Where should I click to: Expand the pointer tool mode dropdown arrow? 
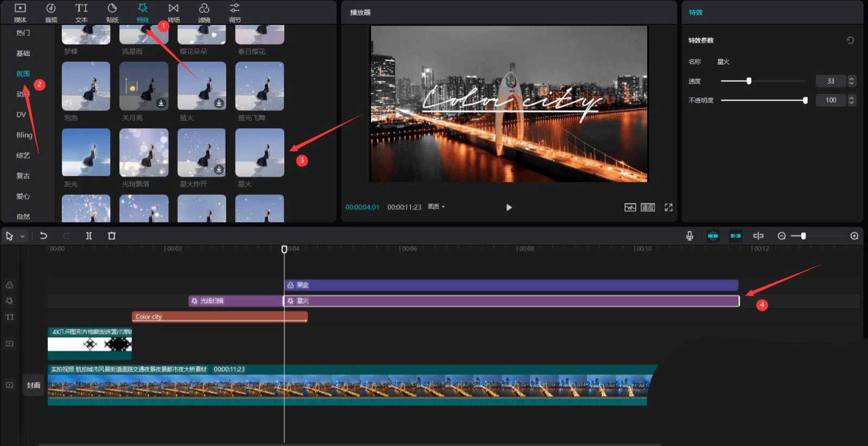tap(22, 236)
